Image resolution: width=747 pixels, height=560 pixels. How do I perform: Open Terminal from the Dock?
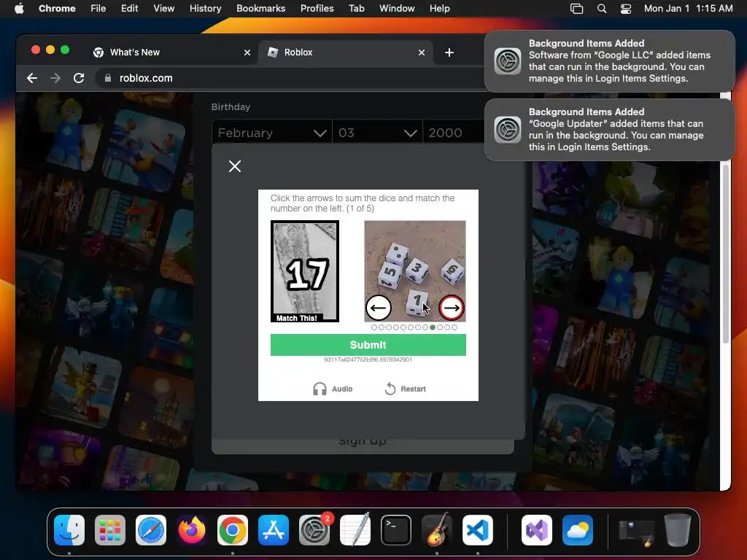click(396, 530)
